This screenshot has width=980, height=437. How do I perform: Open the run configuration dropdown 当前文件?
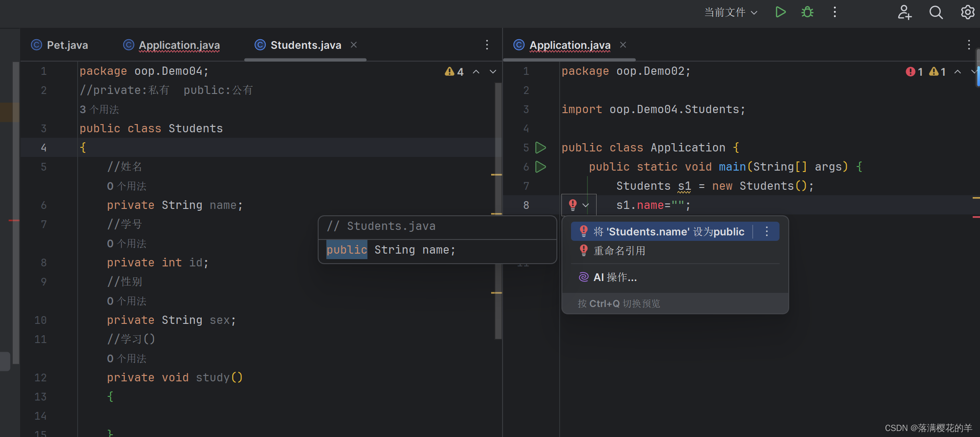click(731, 12)
